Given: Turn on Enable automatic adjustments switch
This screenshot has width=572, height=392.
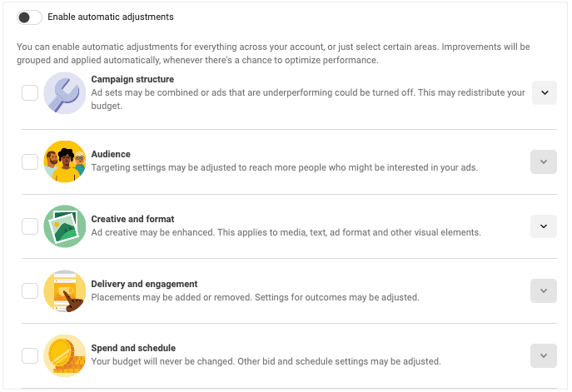Looking at the screenshot, I should point(29,17).
